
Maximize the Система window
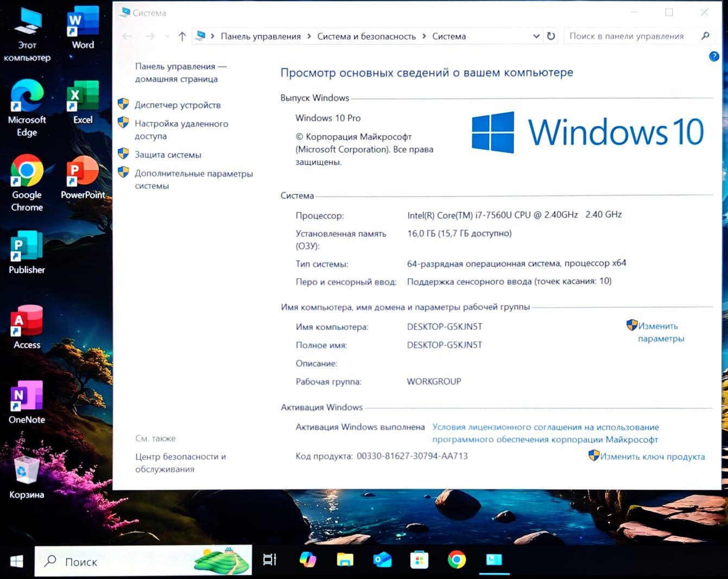669,12
